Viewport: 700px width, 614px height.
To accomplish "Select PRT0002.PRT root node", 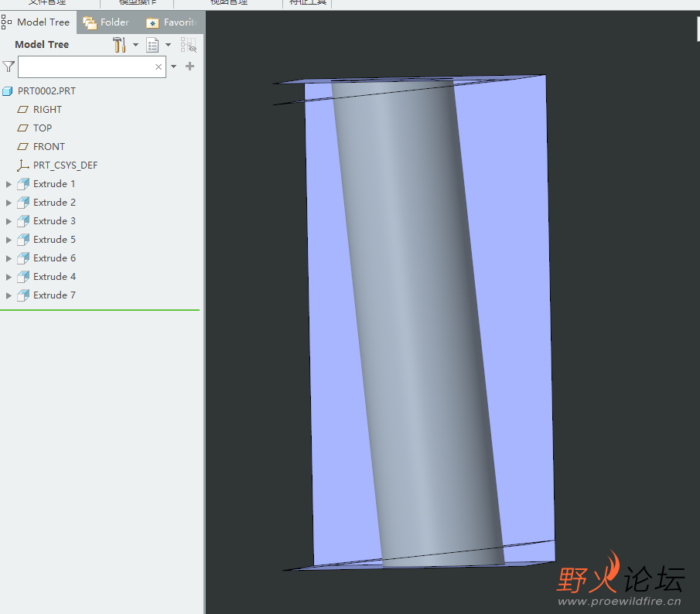I will click(47, 91).
